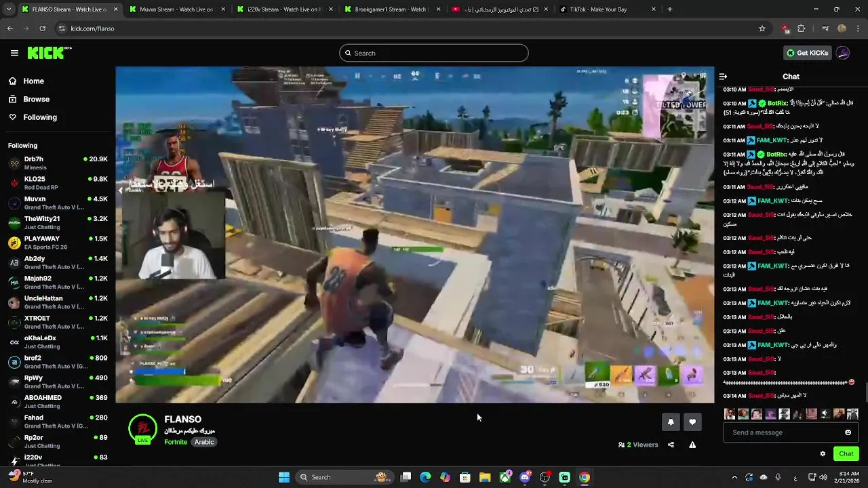
Task: Open Muvxn channel in Following list
Action: 58,203
